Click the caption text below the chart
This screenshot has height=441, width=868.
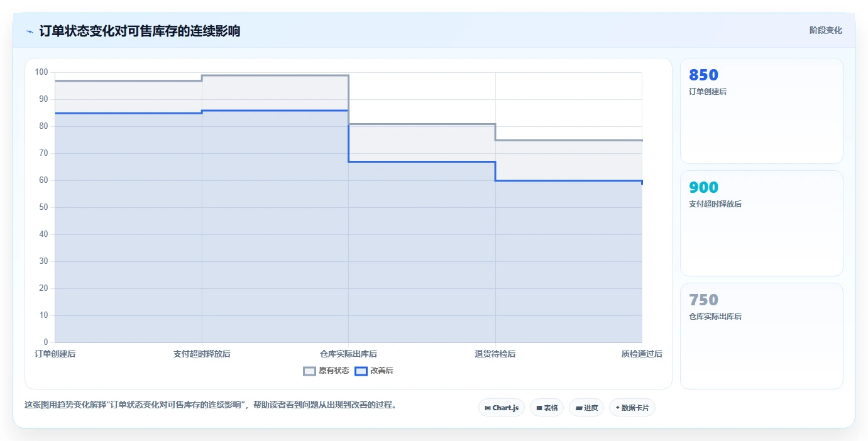[211, 405]
